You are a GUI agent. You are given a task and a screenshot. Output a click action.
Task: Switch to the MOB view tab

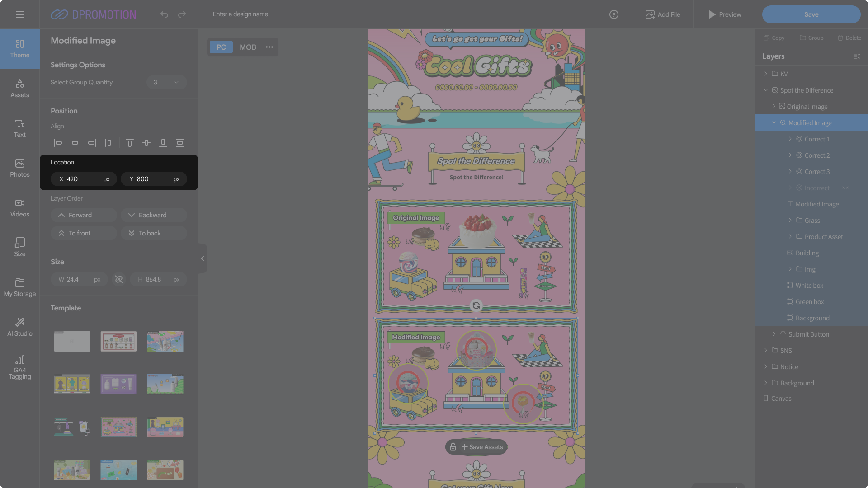(248, 47)
